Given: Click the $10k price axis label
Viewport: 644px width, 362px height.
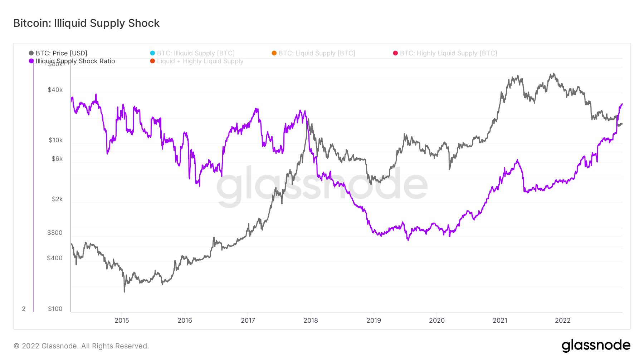Looking at the screenshot, I should coord(55,140).
